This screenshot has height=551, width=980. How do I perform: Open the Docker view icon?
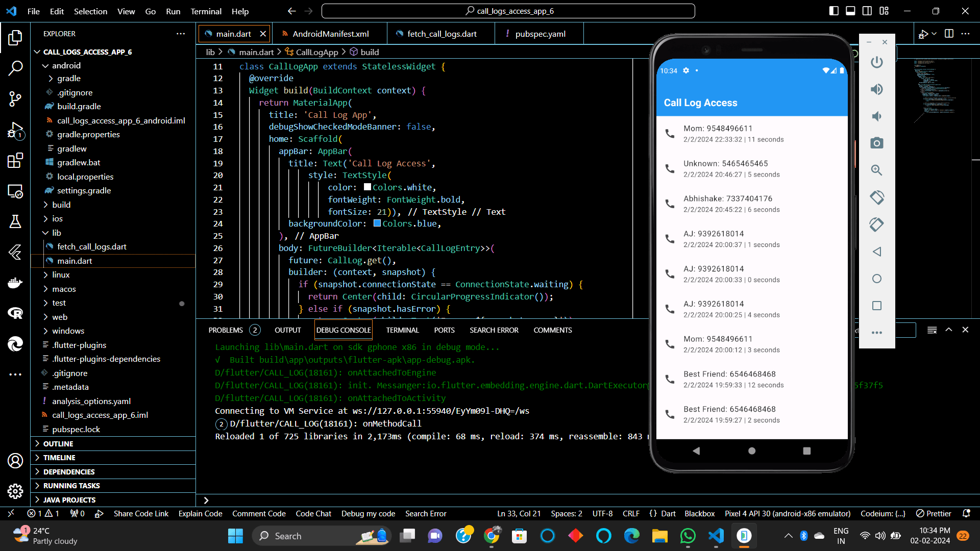(15, 282)
